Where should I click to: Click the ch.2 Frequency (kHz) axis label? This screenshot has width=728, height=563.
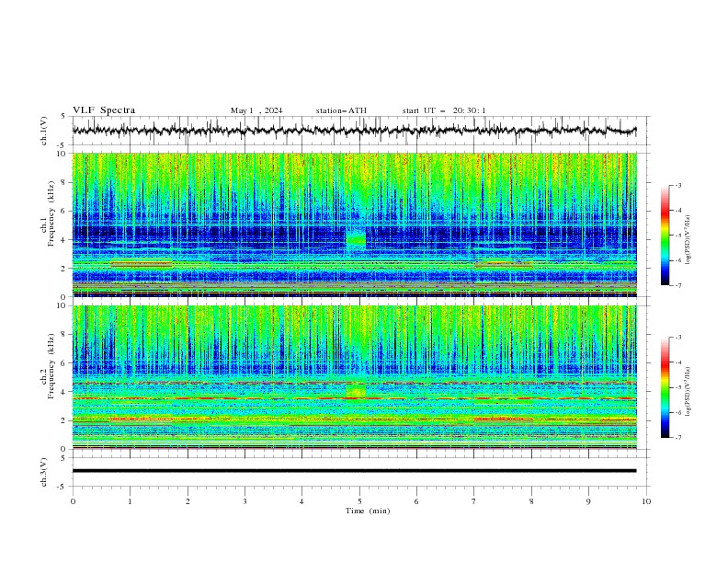[47, 366]
